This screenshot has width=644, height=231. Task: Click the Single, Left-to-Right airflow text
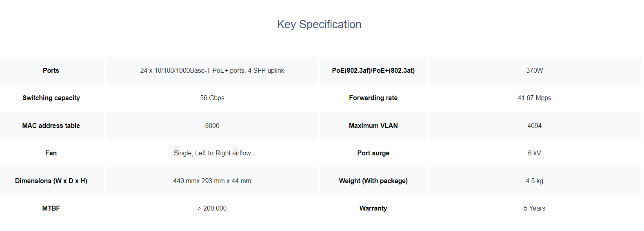click(212, 153)
